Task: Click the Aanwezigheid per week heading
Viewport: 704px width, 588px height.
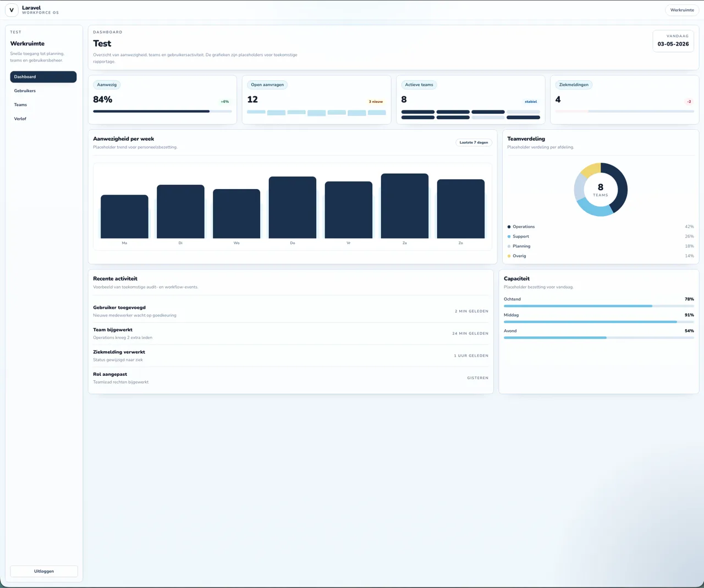Action: tap(123, 139)
